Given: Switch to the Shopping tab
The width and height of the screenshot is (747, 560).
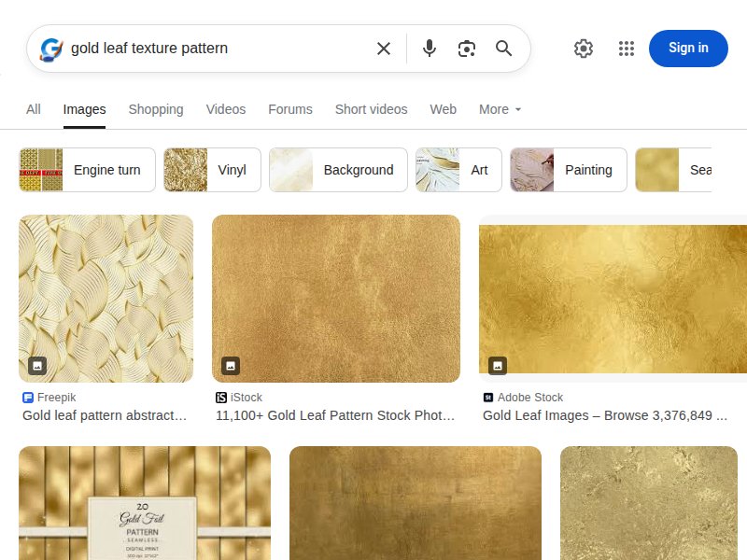Looking at the screenshot, I should click(x=156, y=109).
